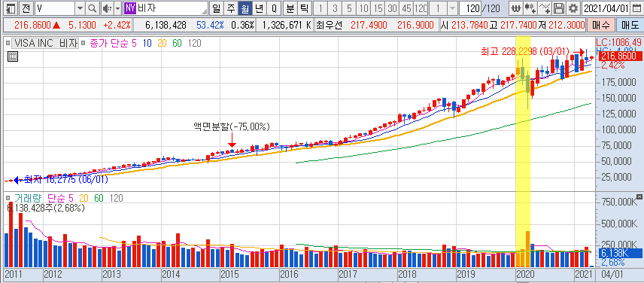644x283 pixels.
Task: Click the date field showing 2021/04/01
Action: coord(606,8)
